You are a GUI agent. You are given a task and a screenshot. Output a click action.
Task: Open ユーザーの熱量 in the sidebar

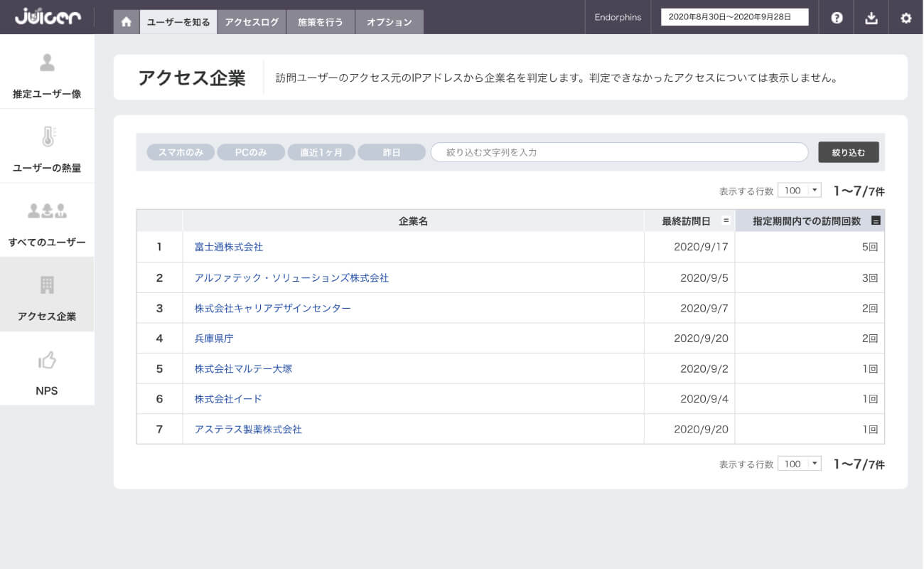[47, 147]
